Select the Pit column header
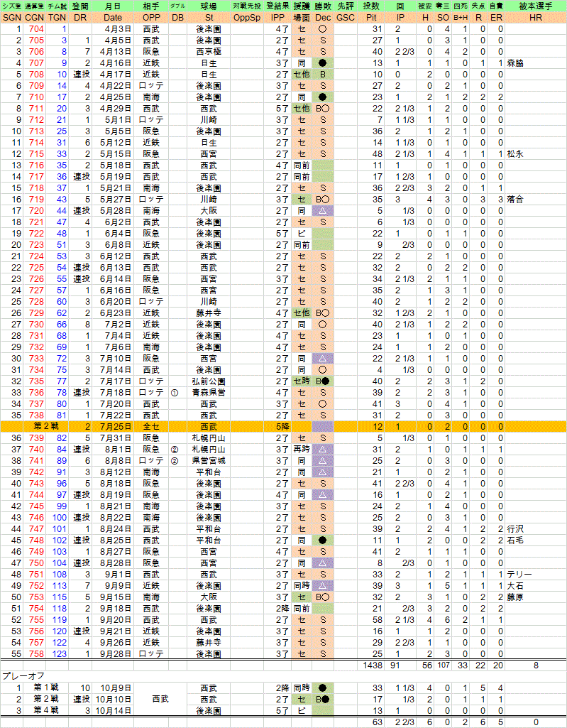Image resolution: width=567 pixels, height=728 pixels. (371, 18)
